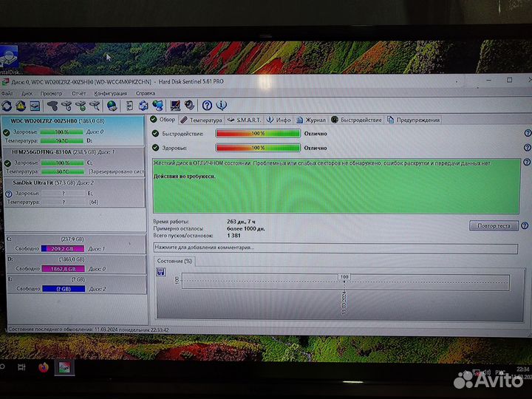Click the dark gray disk test toolbar icon
This screenshot has height=399, width=532.
[52, 106]
